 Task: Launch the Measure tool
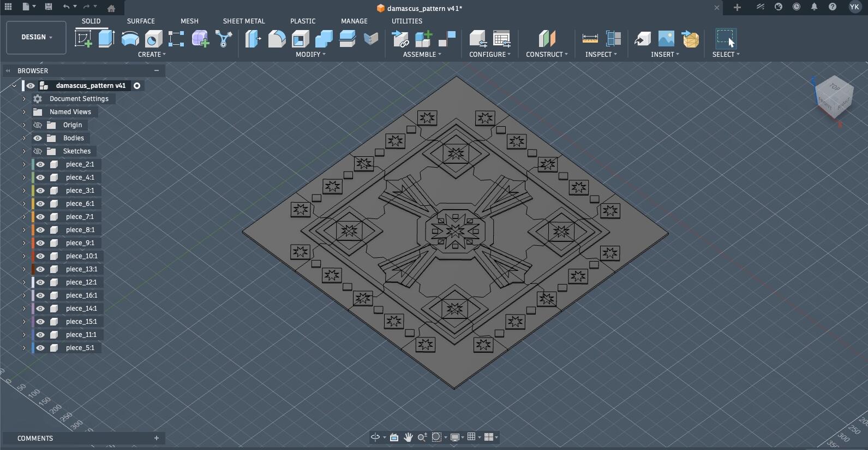[x=590, y=39]
